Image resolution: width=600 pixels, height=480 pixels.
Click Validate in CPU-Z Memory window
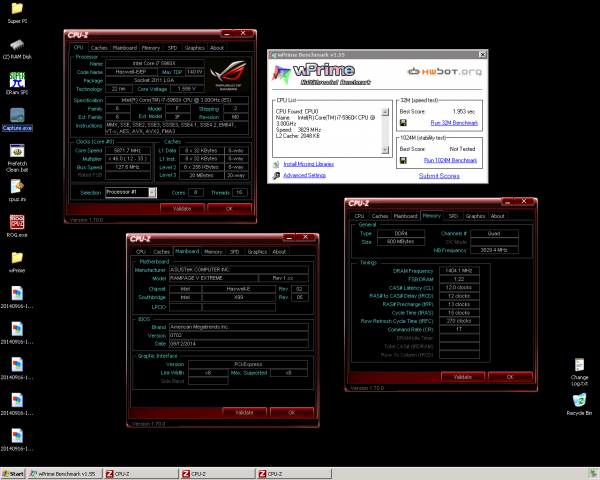pos(463,377)
